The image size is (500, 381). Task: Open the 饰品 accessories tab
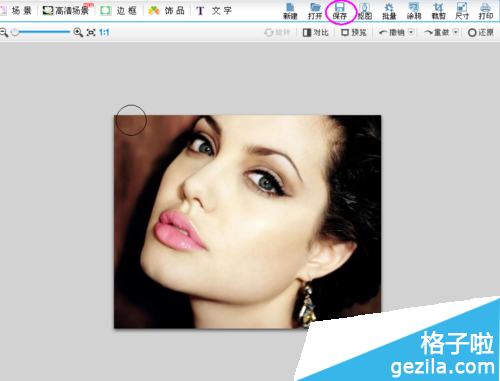pyautogui.click(x=166, y=11)
